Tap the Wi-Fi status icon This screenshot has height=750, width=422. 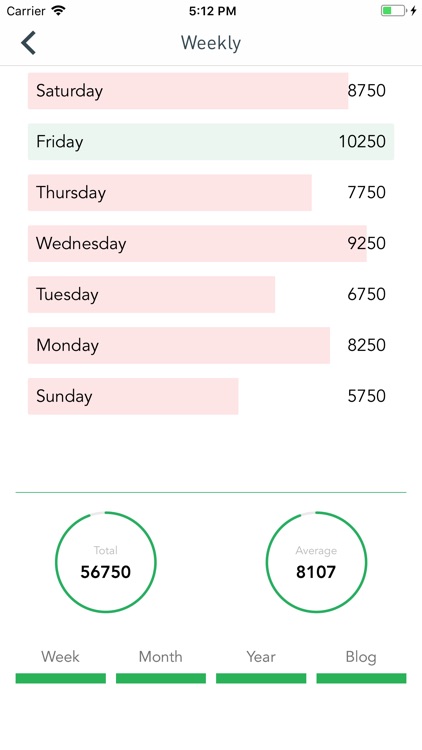(x=59, y=11)
